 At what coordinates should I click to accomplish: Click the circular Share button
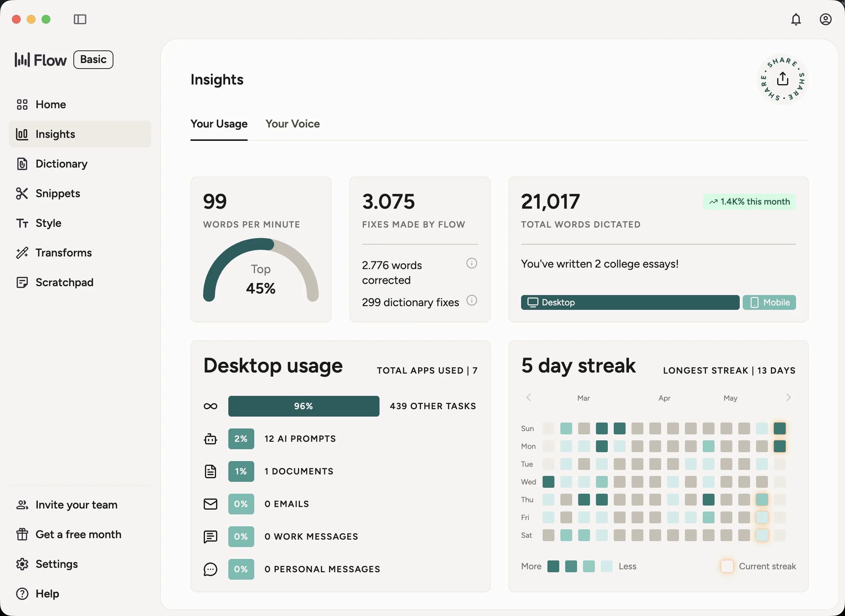pos(782,79)
